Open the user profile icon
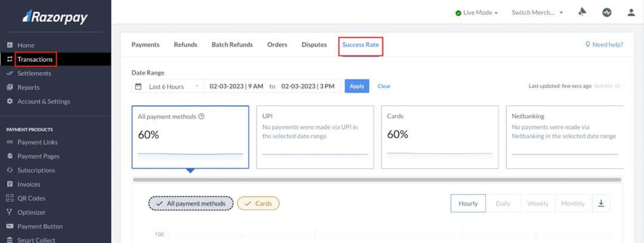The image size is (644, 243). pos(631,13)
